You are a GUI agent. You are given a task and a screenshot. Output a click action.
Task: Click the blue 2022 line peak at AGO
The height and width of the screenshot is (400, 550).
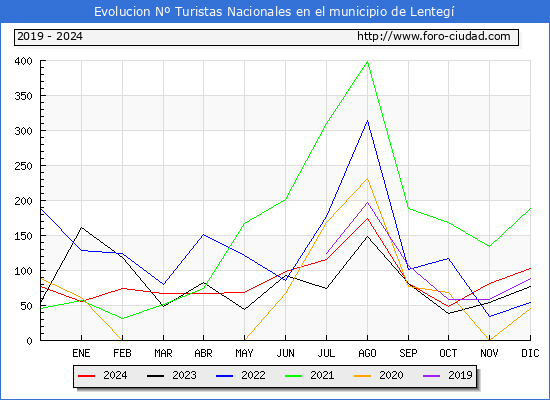point(367,121)
